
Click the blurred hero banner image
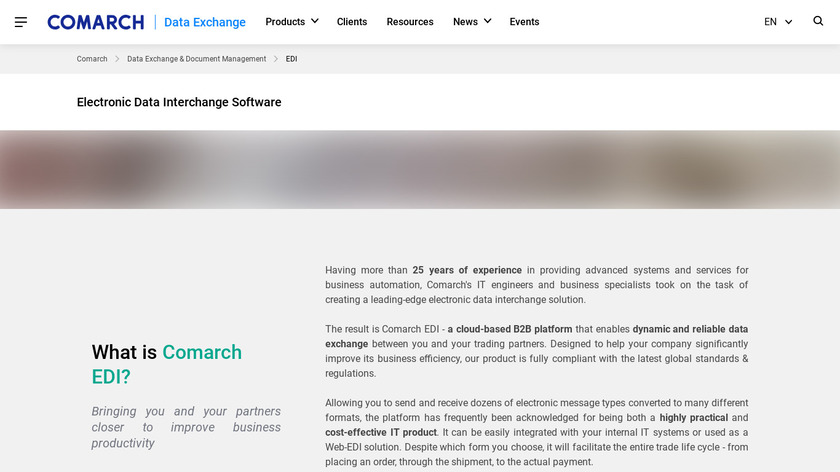click(x=420, y=169)
